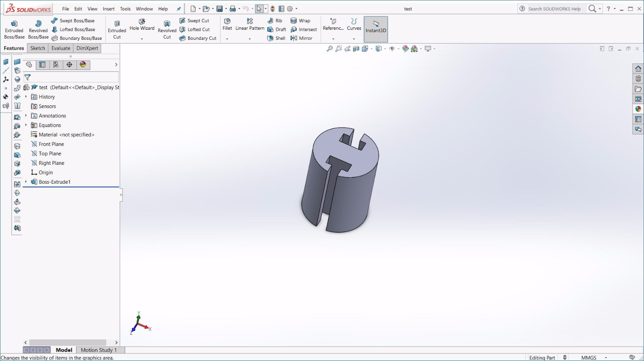Toggle the Instant3D mode
The width and height of the screenshot is (644, 361).
(376, 29)
